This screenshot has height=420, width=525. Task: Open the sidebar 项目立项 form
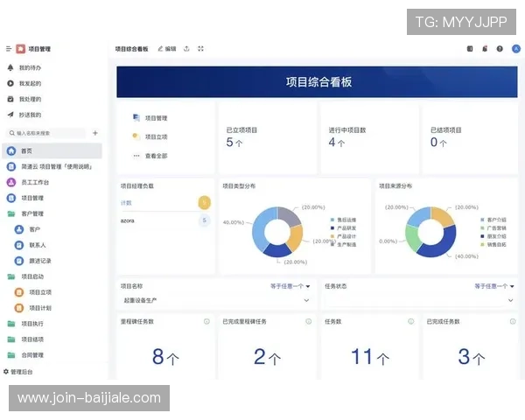pos(33,292)
